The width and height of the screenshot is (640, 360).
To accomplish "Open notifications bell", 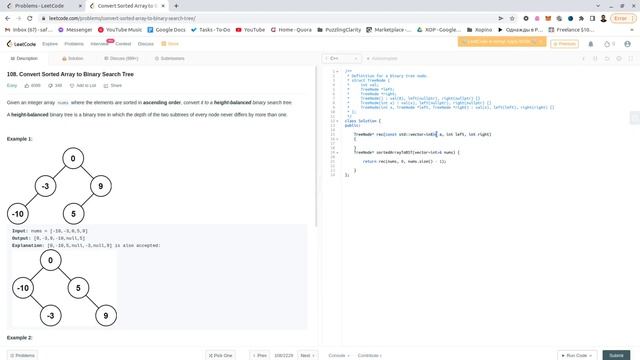I will pyautogui.click(x=591, y=44).
